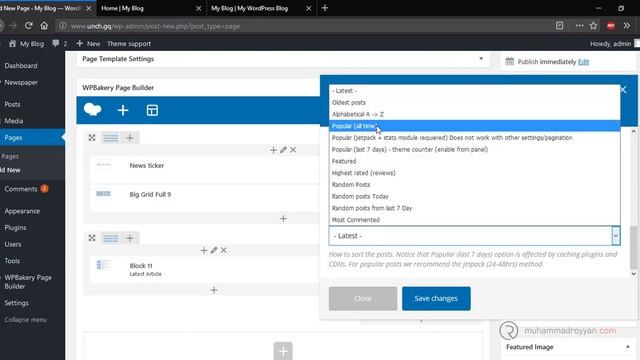Edit the Block 11 column with the pencil
Screen dimensions: 640x360
pos(214,250)
